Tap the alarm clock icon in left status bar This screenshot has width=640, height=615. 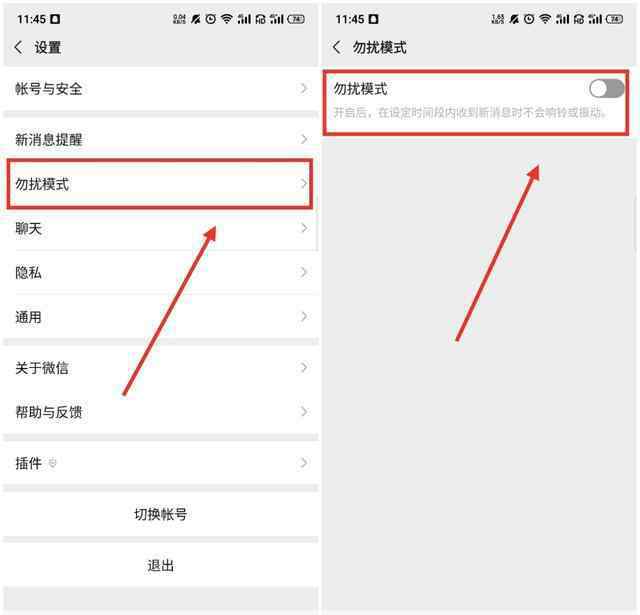(211, 19)
